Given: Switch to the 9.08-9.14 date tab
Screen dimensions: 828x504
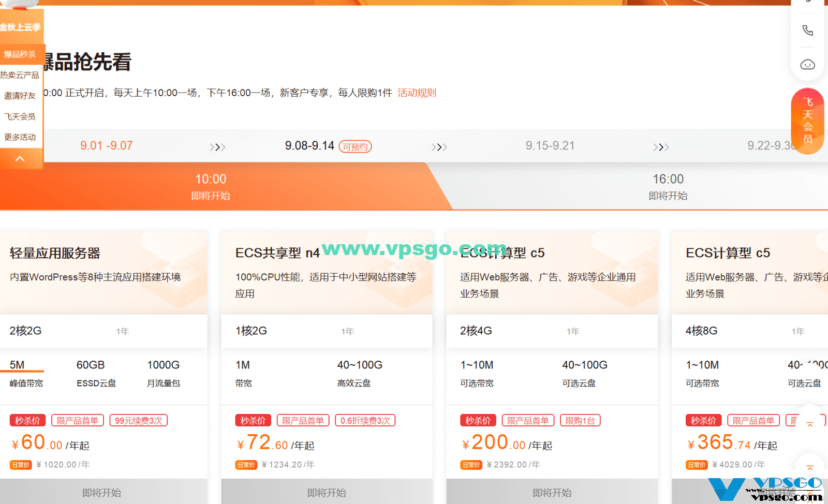Looking at the screenshot, I should tap(309, 146).
